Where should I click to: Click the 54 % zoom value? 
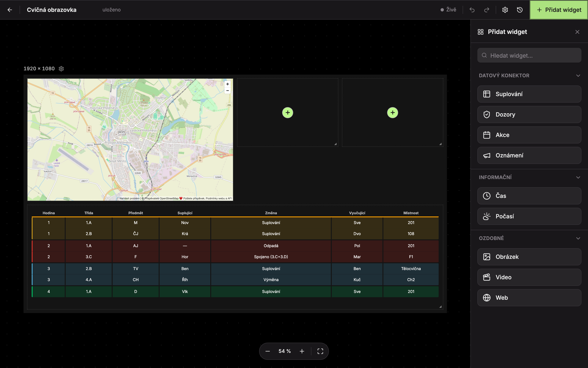[285, 351]
